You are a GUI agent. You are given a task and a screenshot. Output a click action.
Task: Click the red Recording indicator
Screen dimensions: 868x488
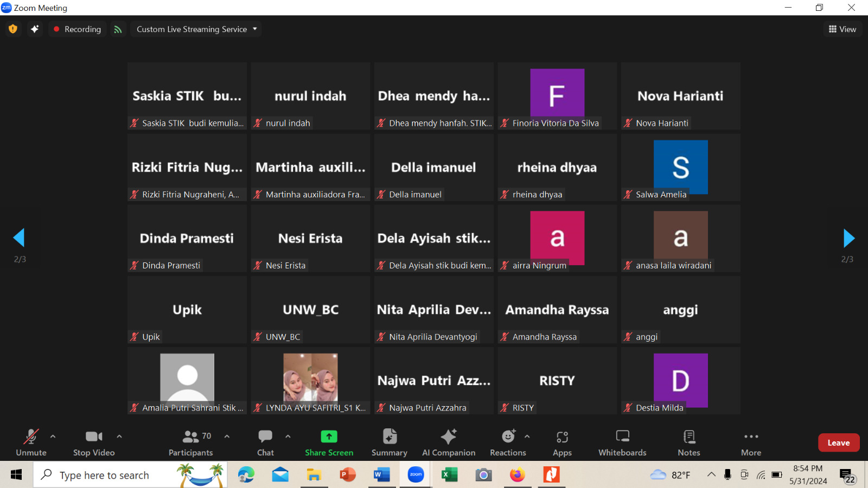(x=77, y=29)
